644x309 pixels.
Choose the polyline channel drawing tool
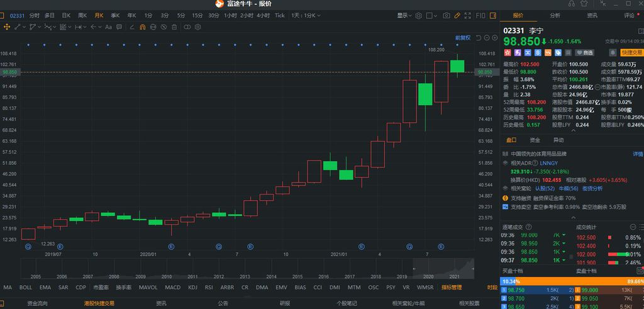[33, 27]
